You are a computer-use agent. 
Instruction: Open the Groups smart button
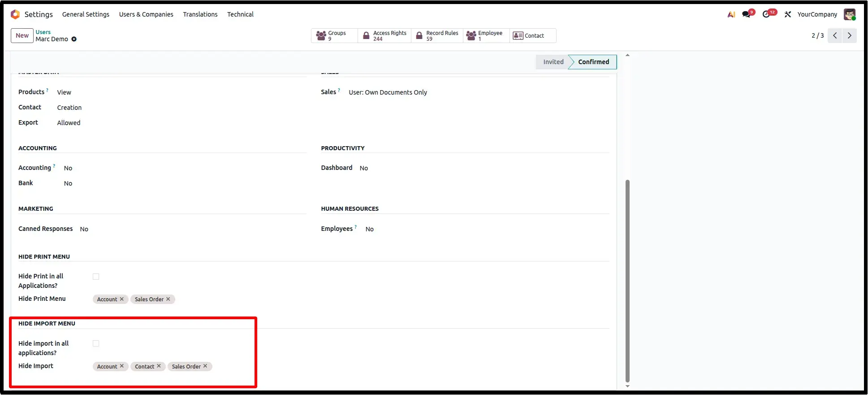[334, 35]
